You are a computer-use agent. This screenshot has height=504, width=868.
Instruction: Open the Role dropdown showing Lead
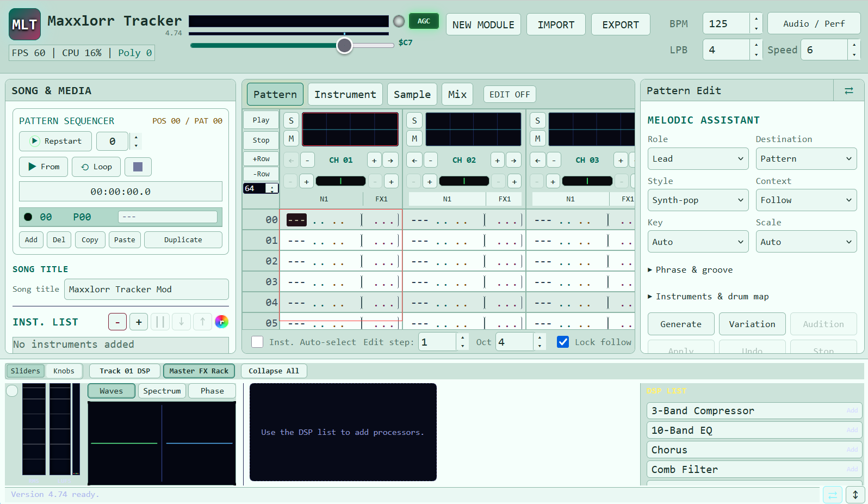click(x=698, y=158)
